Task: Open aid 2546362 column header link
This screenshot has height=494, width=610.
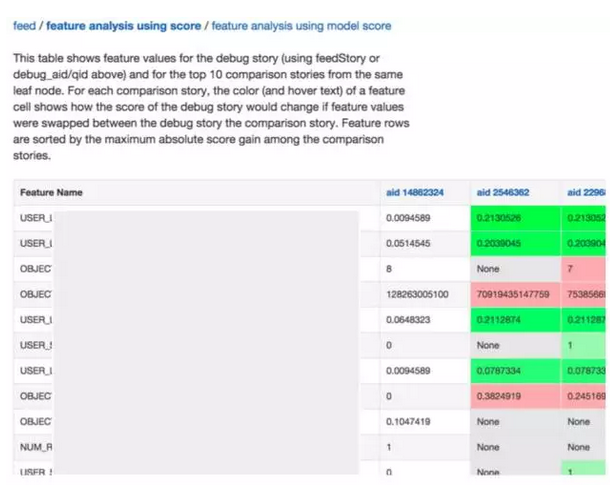Action: click(x=503, y=193)
